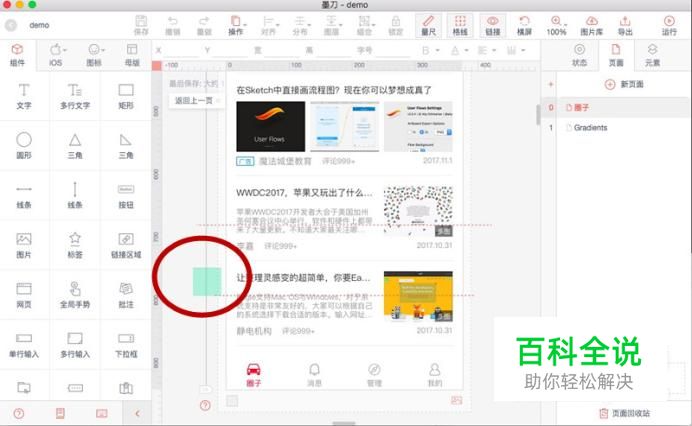
Task: Open the text color (A) dropdown
Action: [x=459, y=50]
